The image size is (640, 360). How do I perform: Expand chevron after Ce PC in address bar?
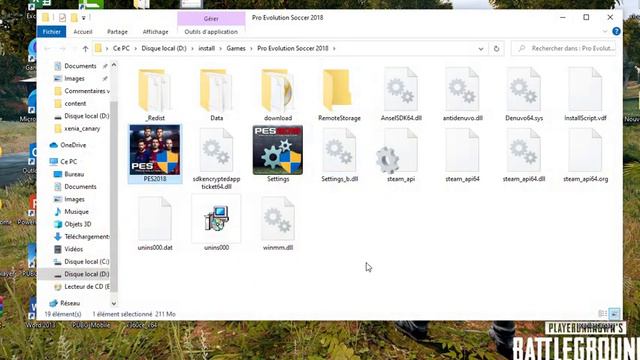136,49
